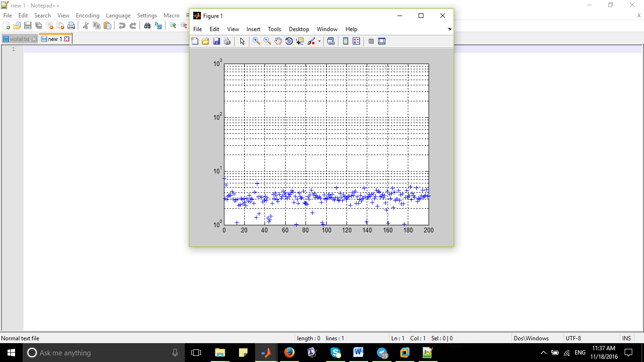Viewport: 644px width, 362px height.
Task: Open Notepad++ Settings menu
Action: pyautogui.click(x=147, y=16)
